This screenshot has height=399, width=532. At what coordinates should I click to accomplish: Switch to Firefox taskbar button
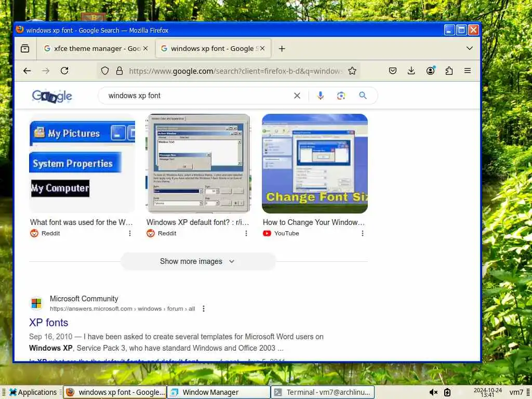pos(115,392)
